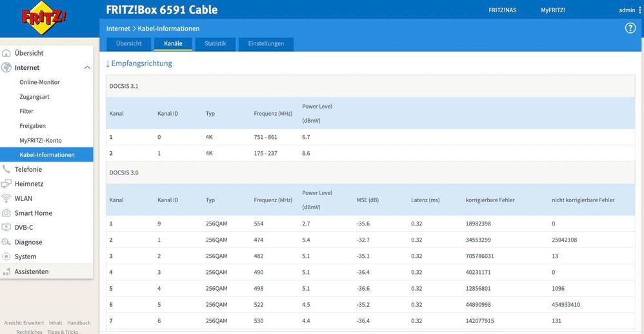Switch to the Statistik tab

[216, 43]
